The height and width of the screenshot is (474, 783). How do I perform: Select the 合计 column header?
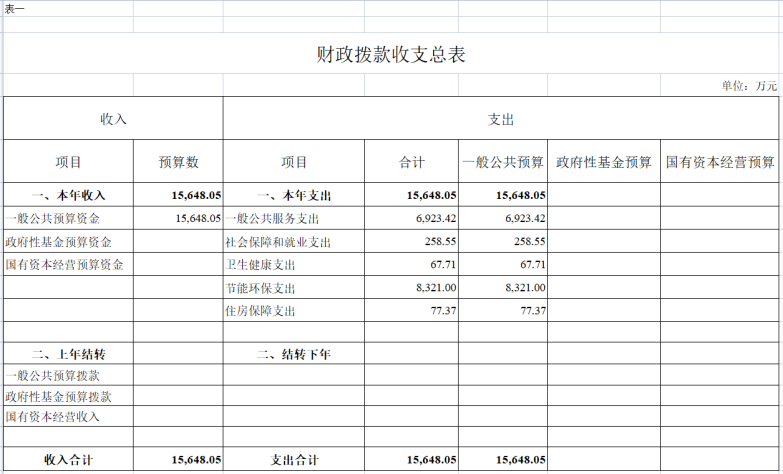tap(411, 162)
